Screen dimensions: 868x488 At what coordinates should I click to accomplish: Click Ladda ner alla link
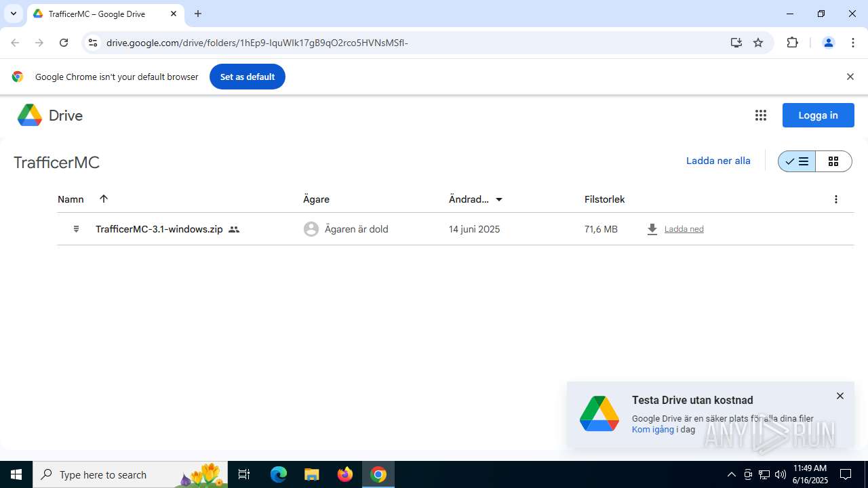718,161
